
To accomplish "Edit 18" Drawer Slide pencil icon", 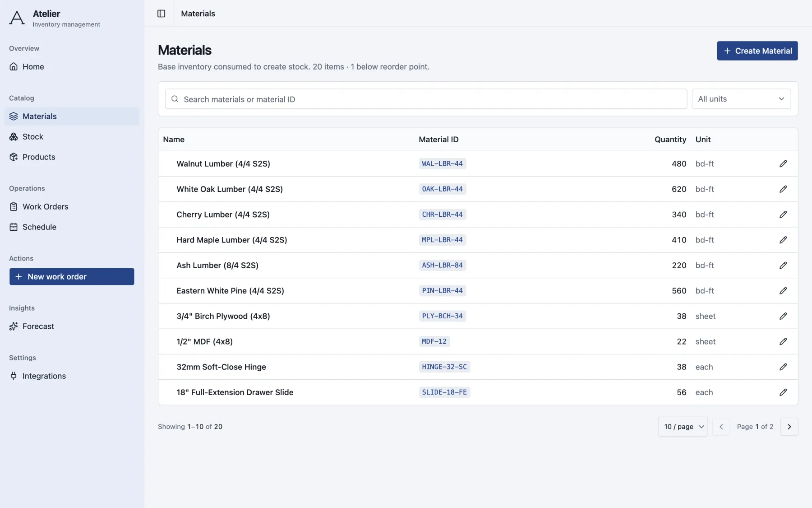I will click(783, 392).
